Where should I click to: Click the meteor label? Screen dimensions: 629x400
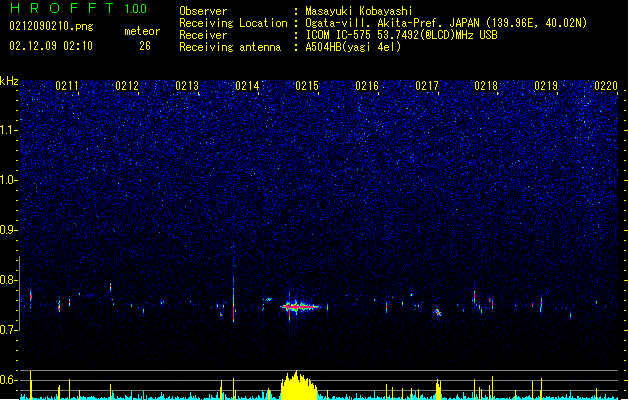click(x=142, y=31)
